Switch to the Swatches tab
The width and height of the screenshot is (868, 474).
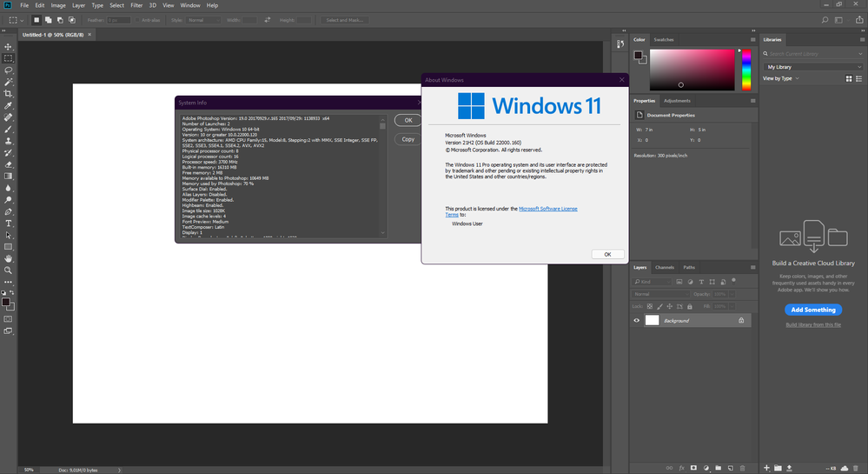(663, 39)
